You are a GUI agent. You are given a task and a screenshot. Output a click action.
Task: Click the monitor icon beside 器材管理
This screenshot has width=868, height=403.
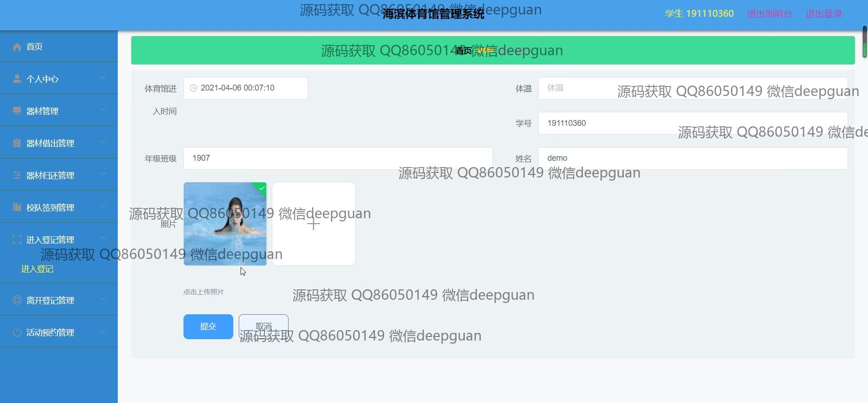pyautogui.click(x=17, y=111)
